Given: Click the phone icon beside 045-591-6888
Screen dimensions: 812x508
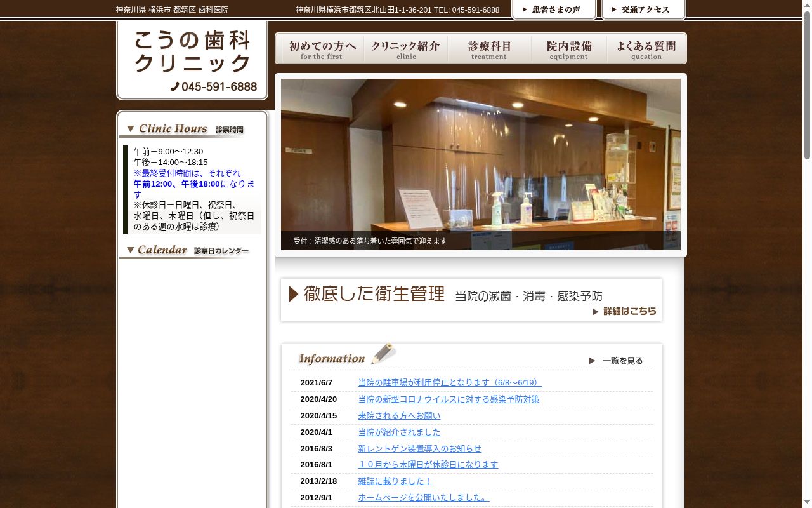Looking at the screenshot, I should pyautogui.click(x=174, y=87).
